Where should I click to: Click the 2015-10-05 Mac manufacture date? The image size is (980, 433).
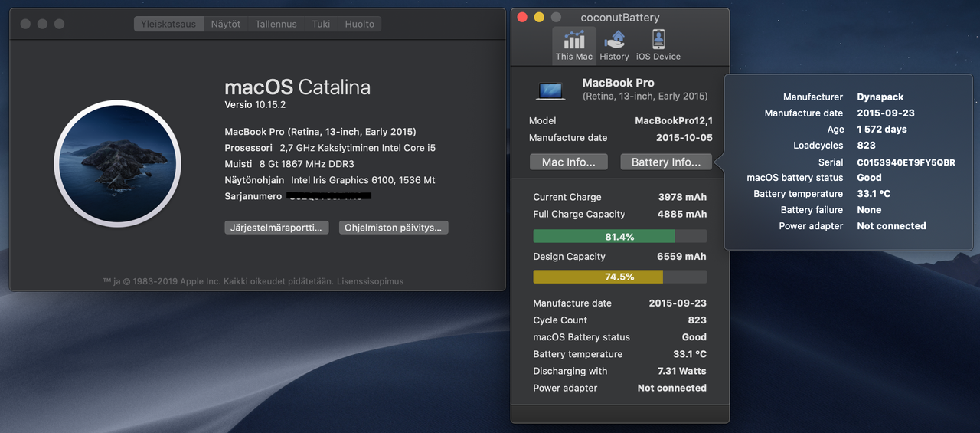tap(684, 138)
